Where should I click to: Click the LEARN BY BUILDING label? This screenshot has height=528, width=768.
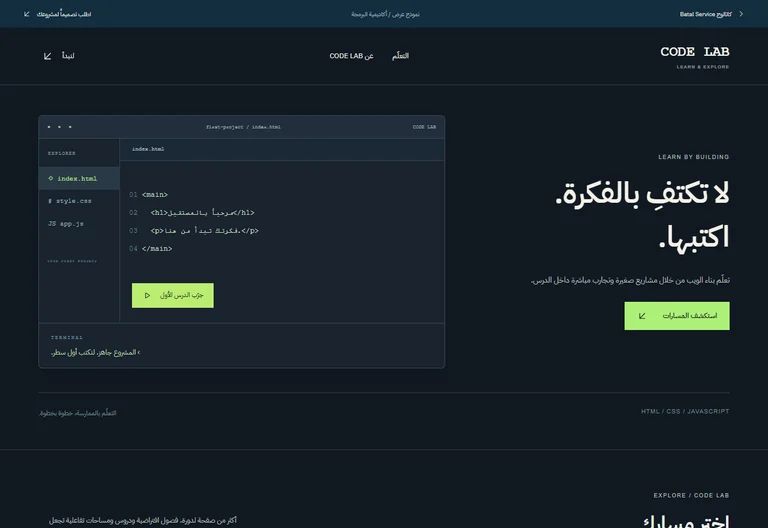pos(694,157)
